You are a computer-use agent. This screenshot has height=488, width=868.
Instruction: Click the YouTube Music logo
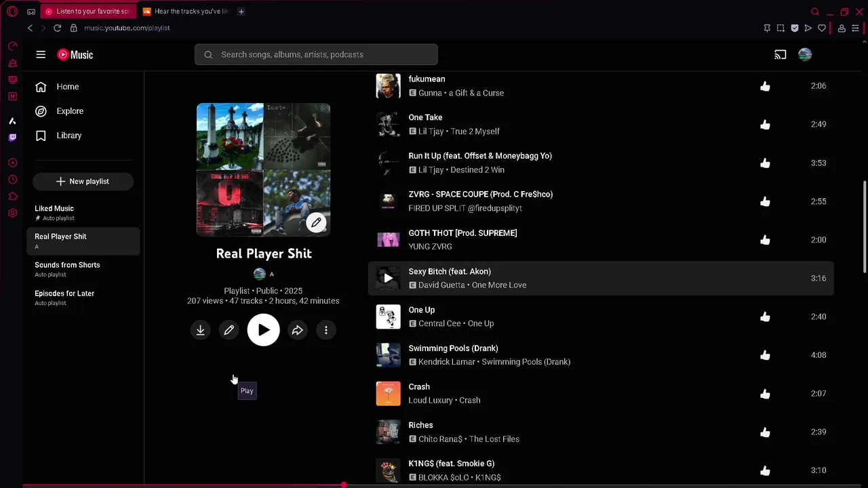[x=75, y=55]
